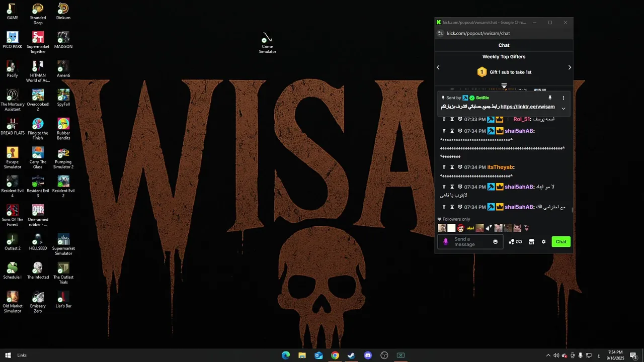This screenshot has width=644, height=362.
Task: Open pinned message three-dot options
Action: pos(563,98)
